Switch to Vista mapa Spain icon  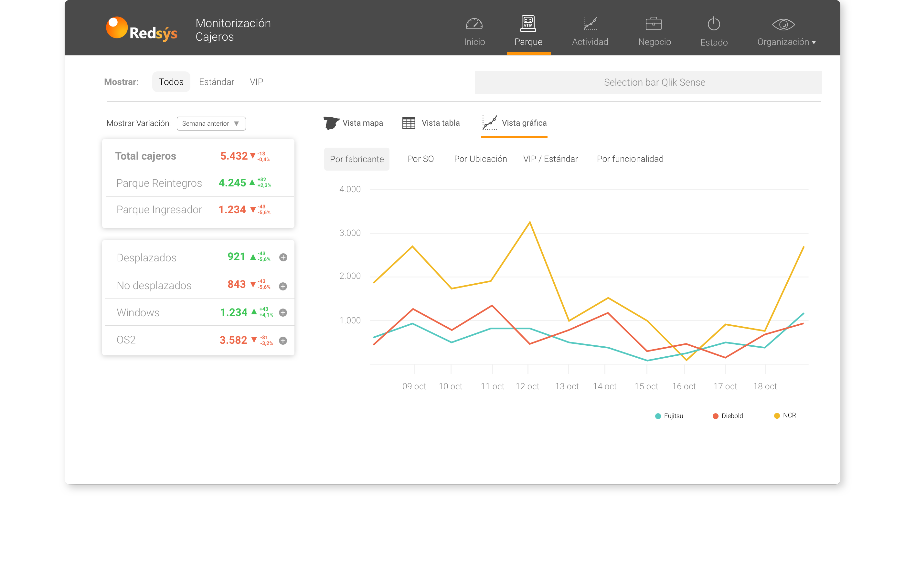[x=331, y=123]
